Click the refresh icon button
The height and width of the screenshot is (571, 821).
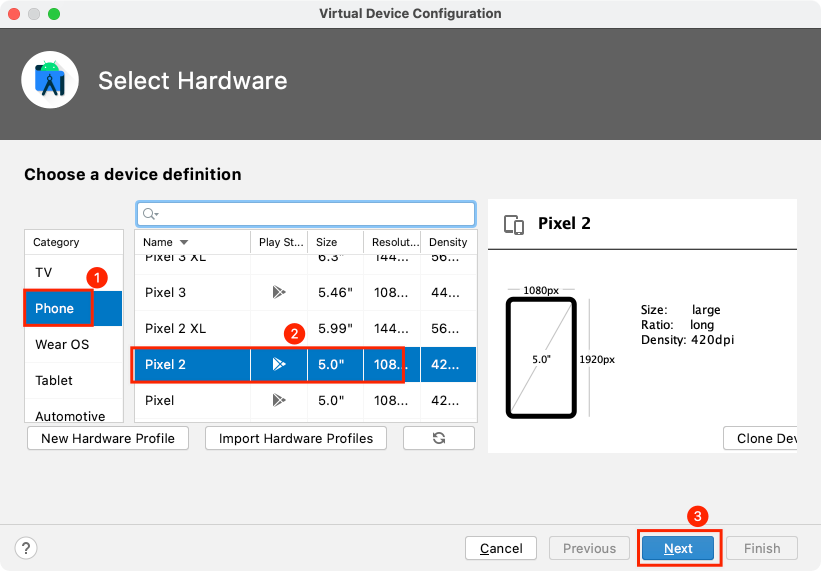(x=438, y=438)
